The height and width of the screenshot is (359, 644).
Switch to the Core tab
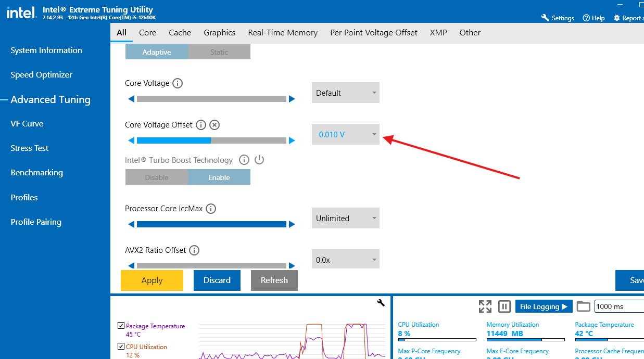tap(147, 33)
